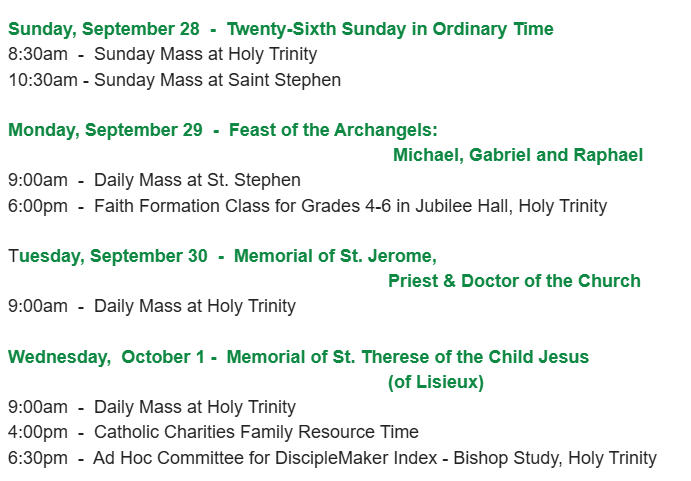The width and height of the screenshot is (691, 481).
Task: Click the (of Lisieux) subtitle
Action: tap(435, 382)
